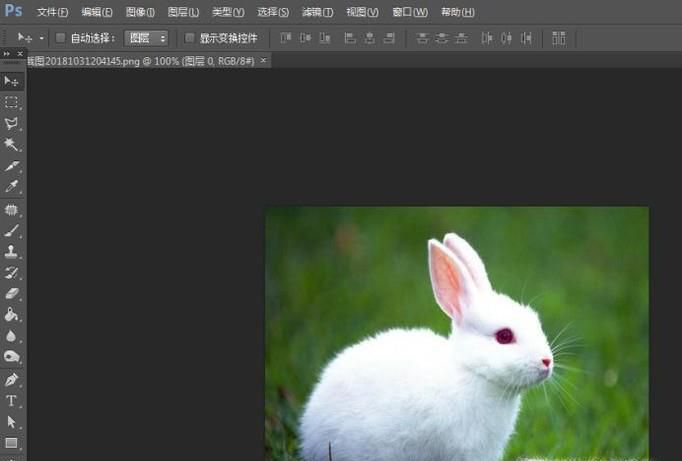682x461 pixels.
Task: Select the Clone Stamp tool
Action: point(12,252)
